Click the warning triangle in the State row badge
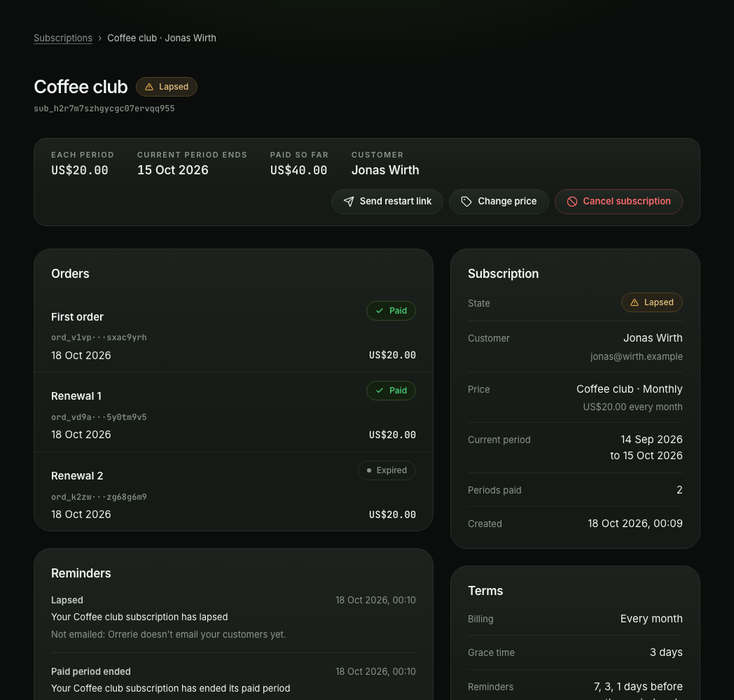Screen dimensions: 734x700 (635, 302)
